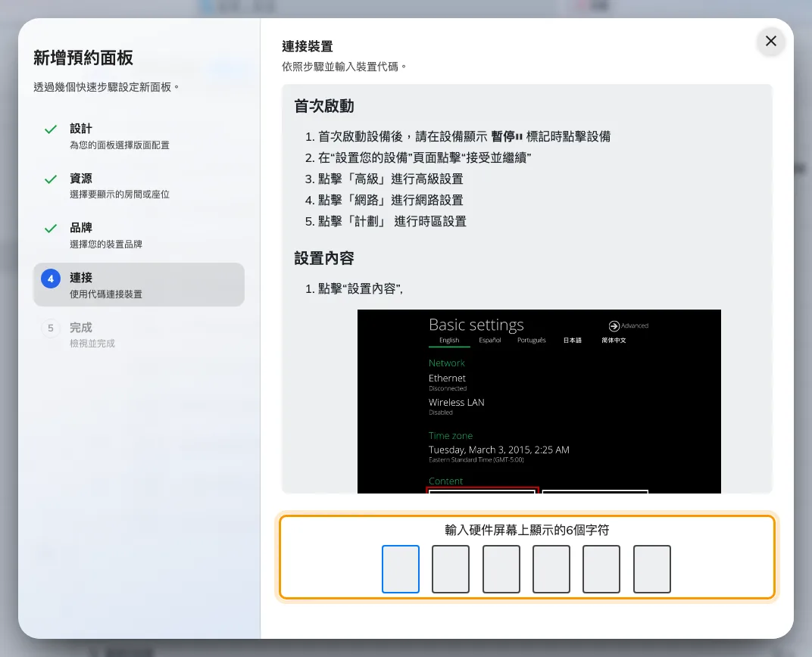Jump to the 完成 step

(139, 335)
